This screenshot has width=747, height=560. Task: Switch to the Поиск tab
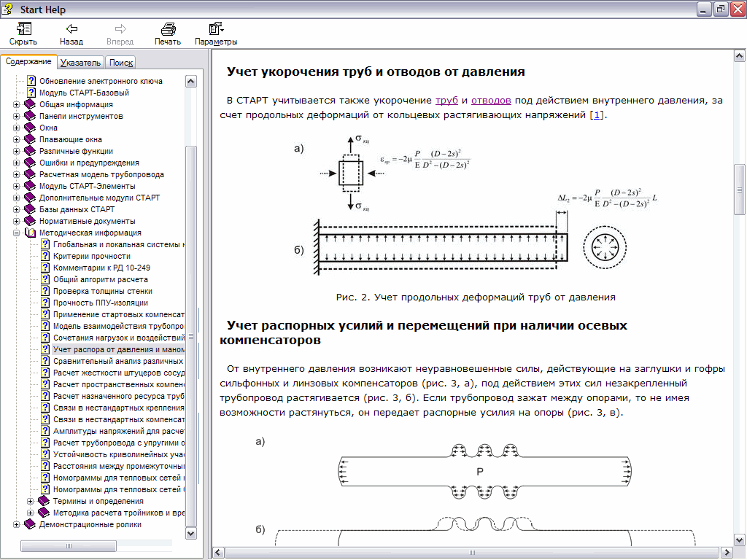tap(121, 63)
